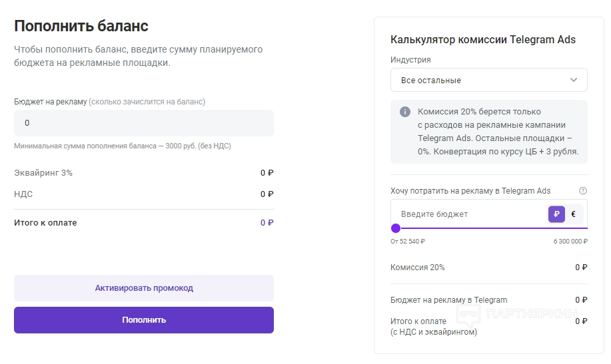Click the middle of the budget slider track
Viewport: 611px width, 364px height.
(489, 228)
